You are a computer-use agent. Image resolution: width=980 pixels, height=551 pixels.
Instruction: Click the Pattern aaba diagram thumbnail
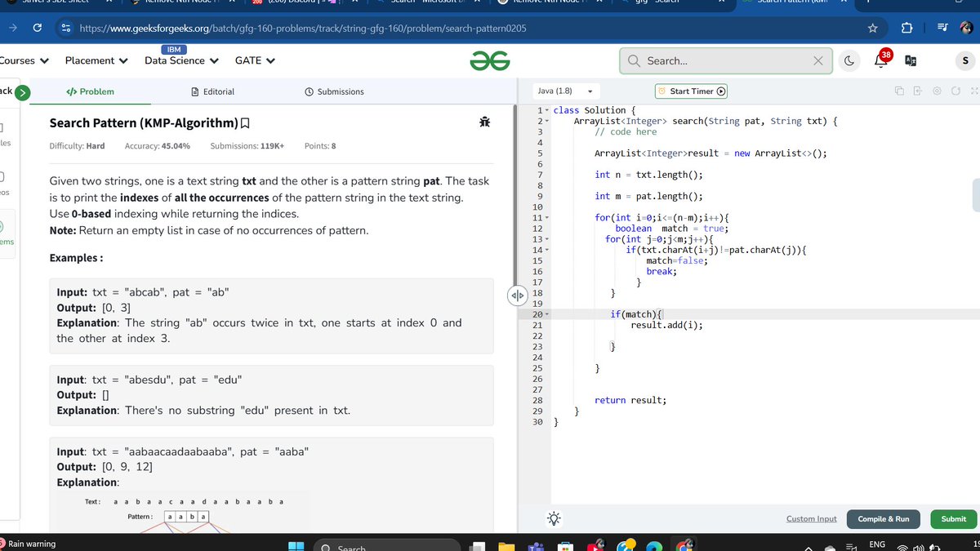186,516
